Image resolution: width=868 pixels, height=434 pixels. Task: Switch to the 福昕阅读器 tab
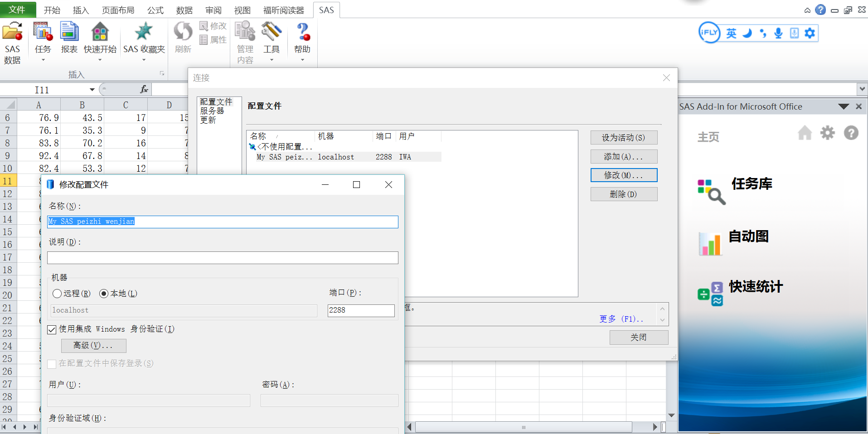pos(284,10)
